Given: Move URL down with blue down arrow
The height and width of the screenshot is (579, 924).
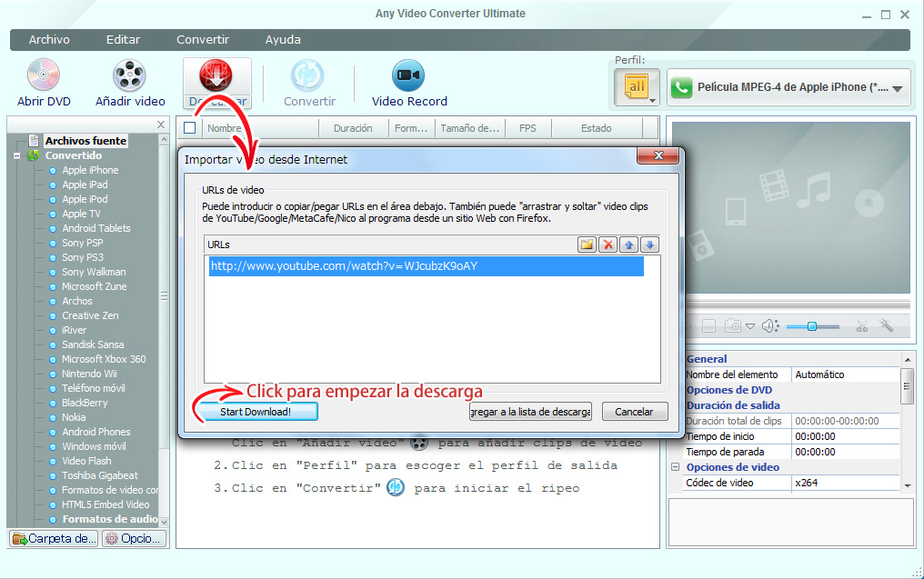Looking at the screenshot, I should tap(649, 245).
